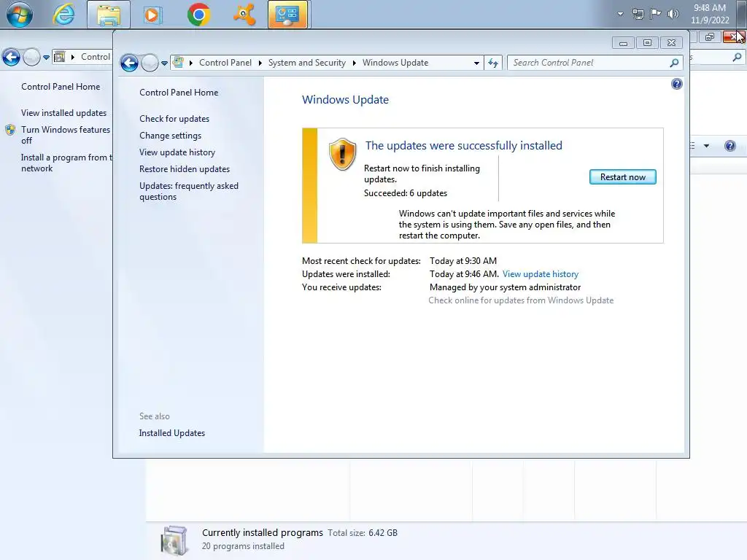Screen dimensions: 747x560
Task: Go back in Windows Update window
Action: (129, 63)
